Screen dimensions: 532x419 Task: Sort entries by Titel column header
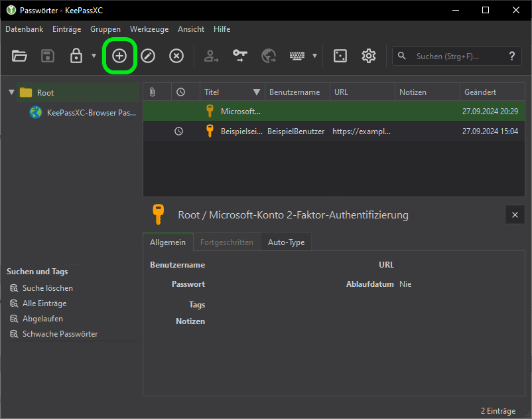[226, 92]
